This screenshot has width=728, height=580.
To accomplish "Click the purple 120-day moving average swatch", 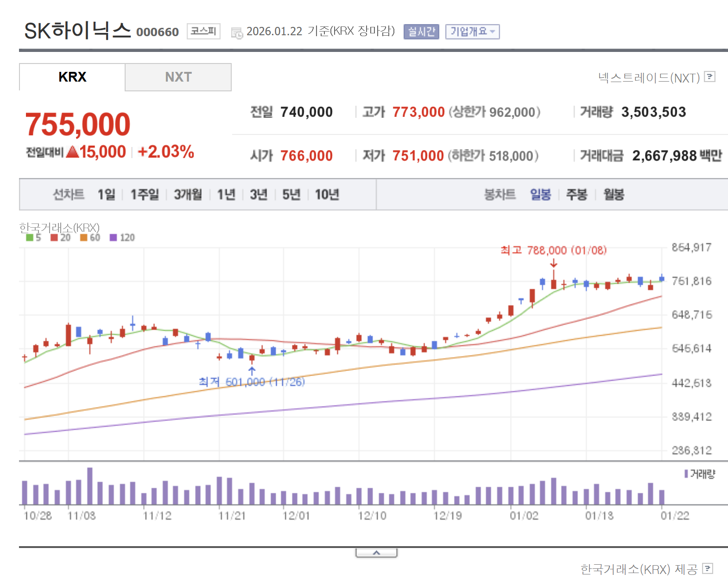I will click(113, 237).
